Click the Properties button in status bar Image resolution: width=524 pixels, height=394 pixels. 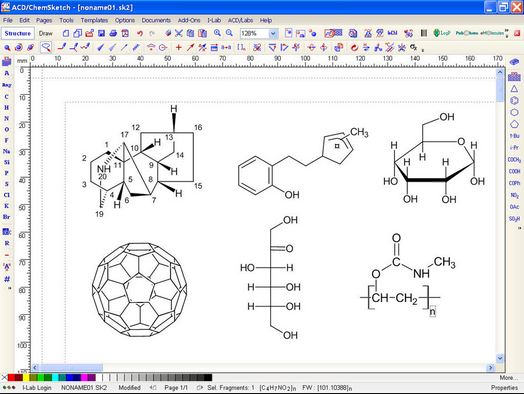(x=504, y=388)
